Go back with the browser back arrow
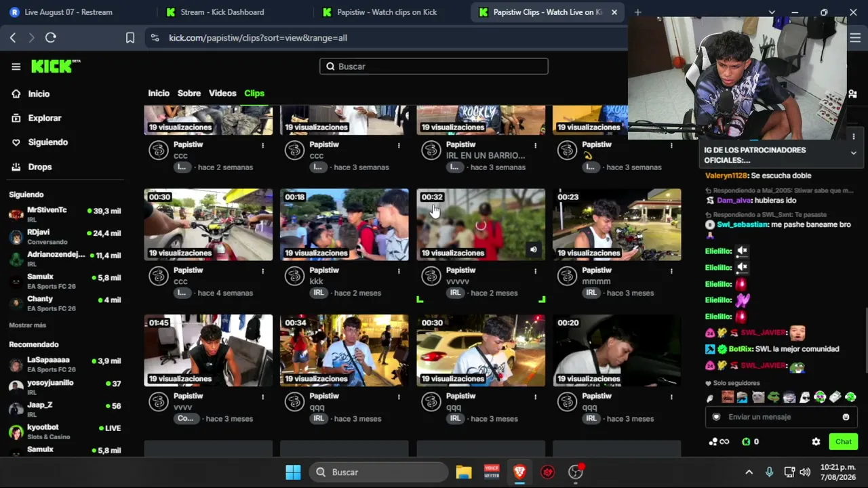The height and width of the screenshot is (488, 868). pyautogui.click(x=13, y=38)
